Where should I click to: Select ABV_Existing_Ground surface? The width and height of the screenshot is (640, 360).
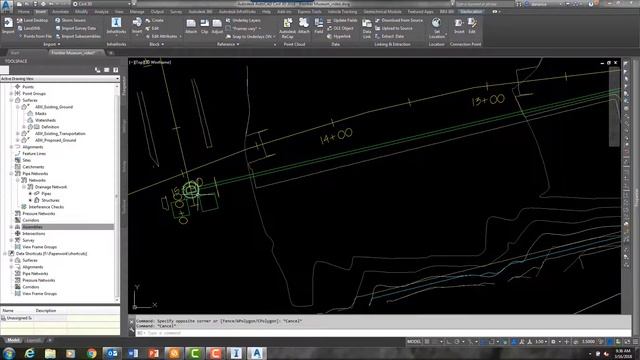coord(54,107)
